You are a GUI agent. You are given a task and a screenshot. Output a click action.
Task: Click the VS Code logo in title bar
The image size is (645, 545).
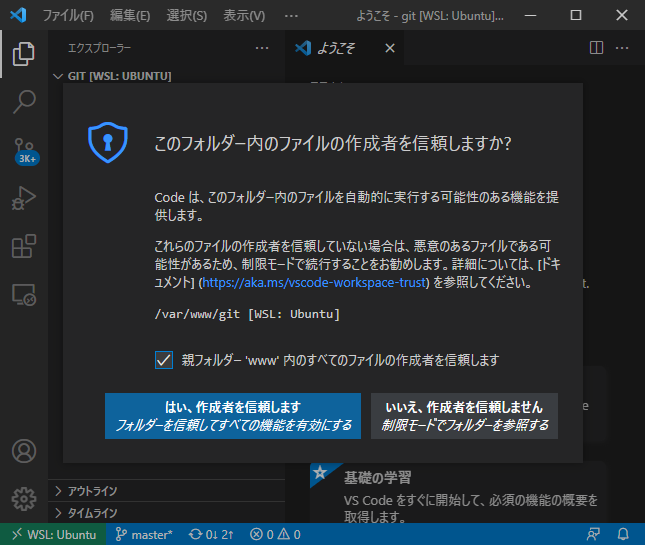18,15
